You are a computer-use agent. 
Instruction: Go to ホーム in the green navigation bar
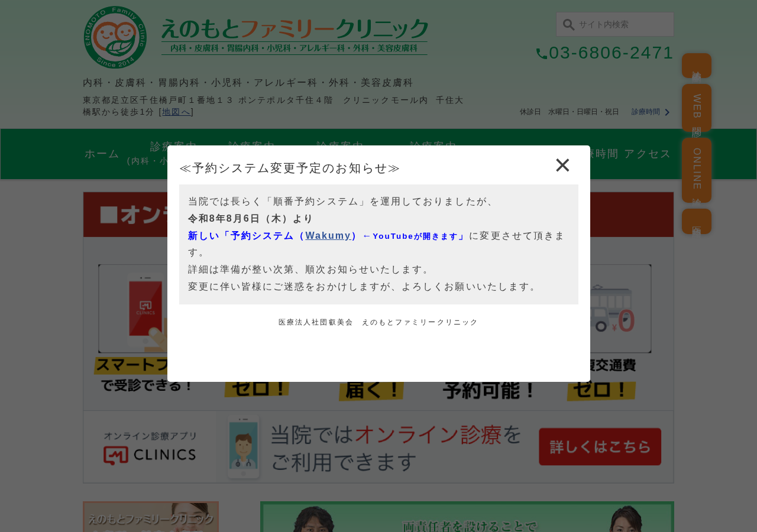(x=102, y=154)
